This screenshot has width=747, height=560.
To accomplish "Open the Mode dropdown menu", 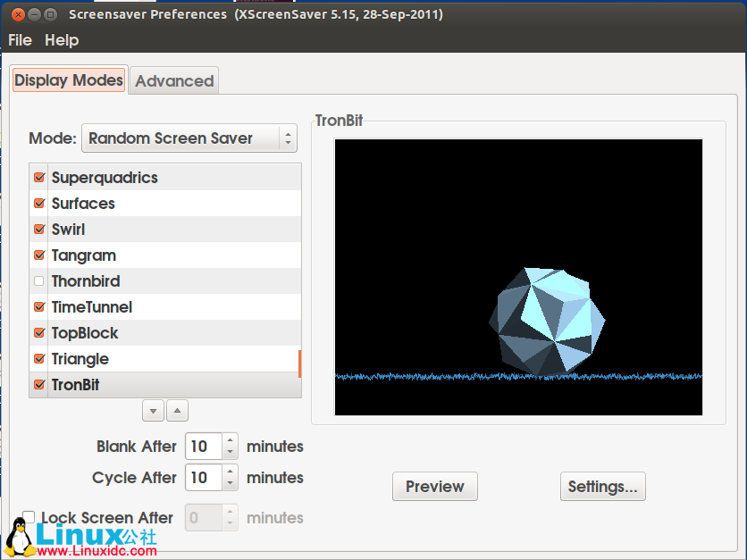I will (x=189, y=138).
